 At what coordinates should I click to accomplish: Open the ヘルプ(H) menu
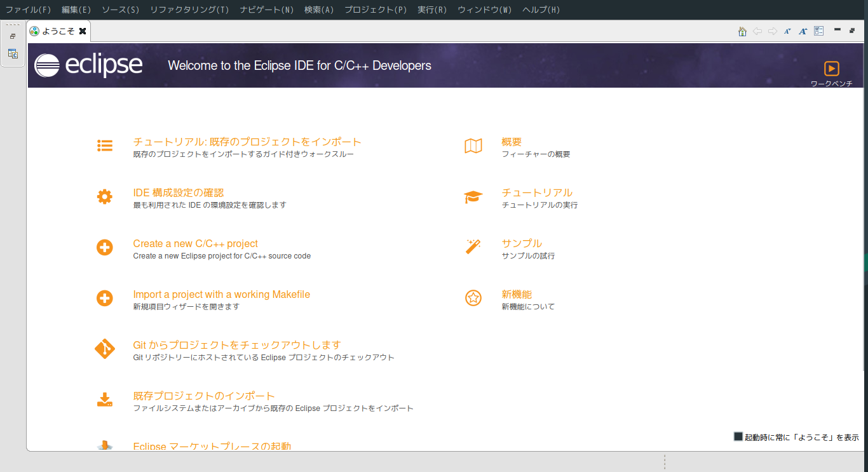pos(541,10)
